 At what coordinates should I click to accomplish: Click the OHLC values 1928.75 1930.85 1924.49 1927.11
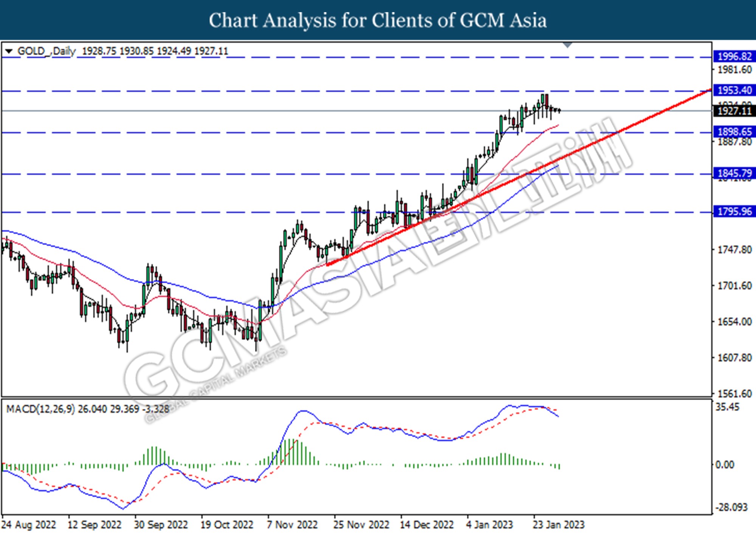[155, 51]
